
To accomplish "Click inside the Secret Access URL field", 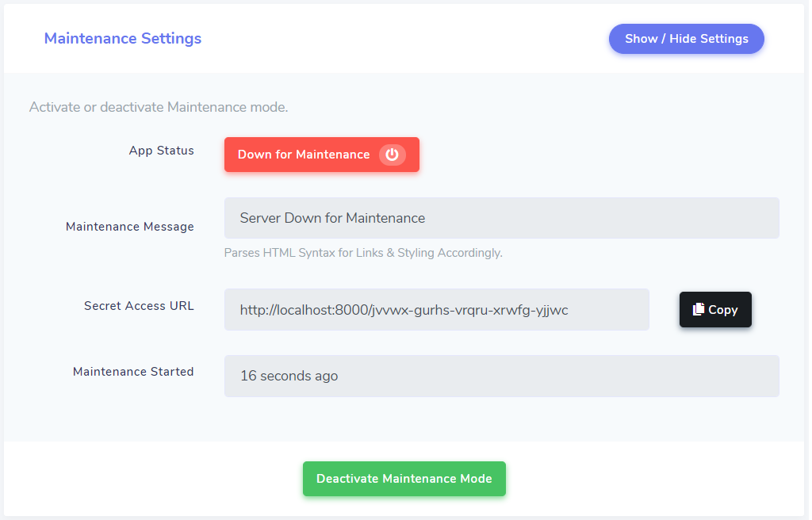I will [x=437, y=310].
